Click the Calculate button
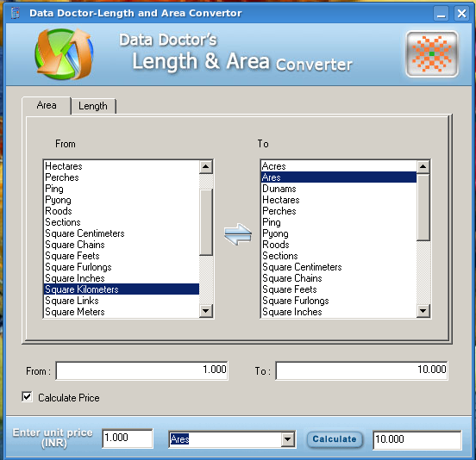The image size is (476, 460). pos(335,439)
